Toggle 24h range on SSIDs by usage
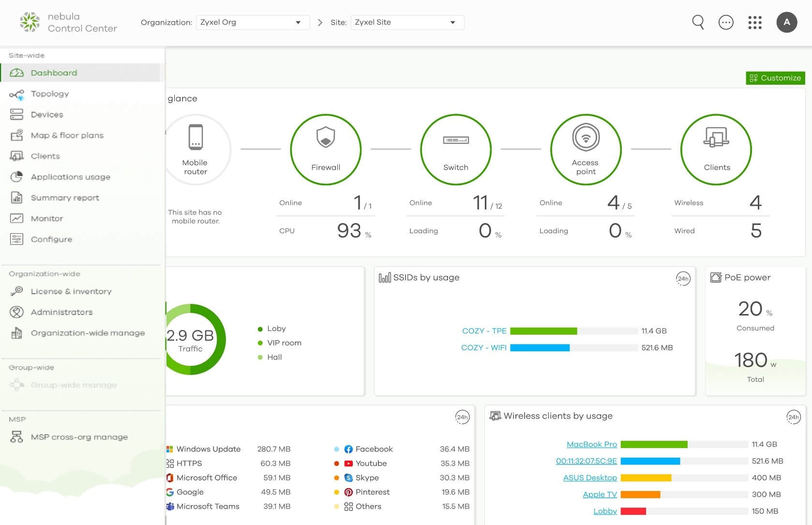The width and height of the screenshot is (812, 525). coord(683,278)
